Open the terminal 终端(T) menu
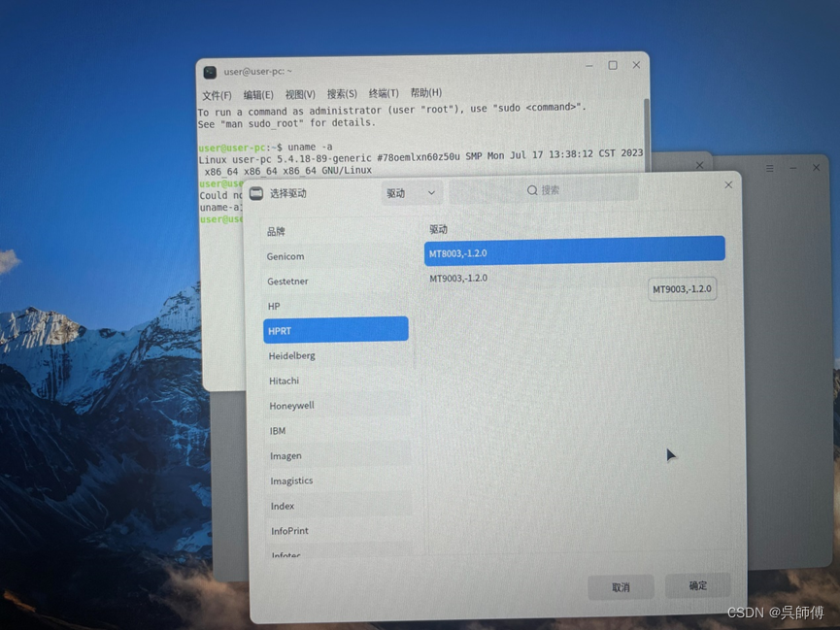The width and height of the screenshot is (840, 630). pyautogui.click(x=384, y=93)
